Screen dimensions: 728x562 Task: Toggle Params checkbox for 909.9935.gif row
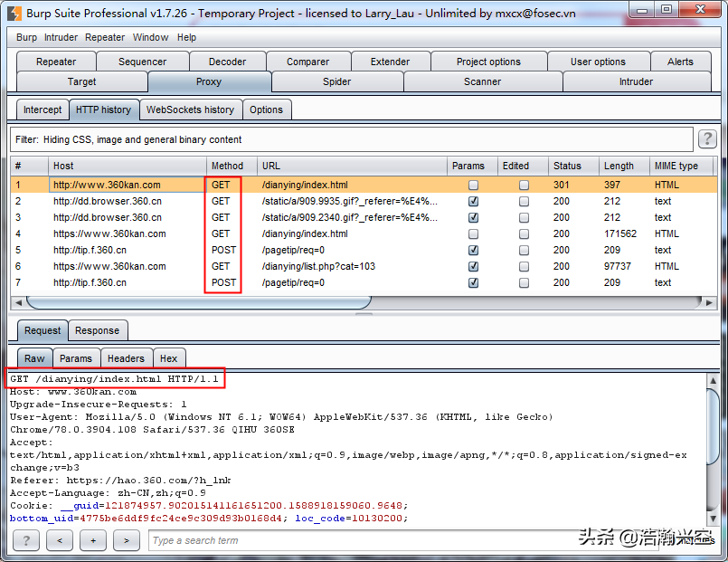473,201
